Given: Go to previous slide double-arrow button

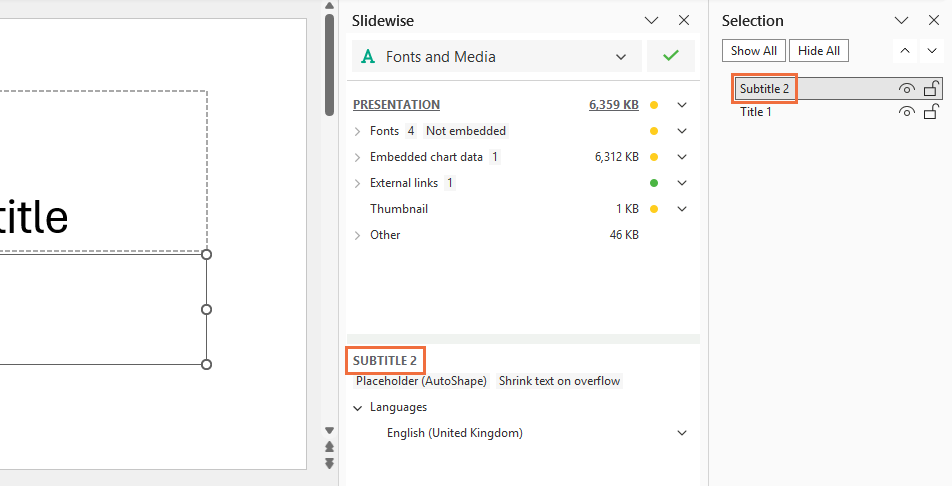Looking at the screenshot, I should (329, 447).
